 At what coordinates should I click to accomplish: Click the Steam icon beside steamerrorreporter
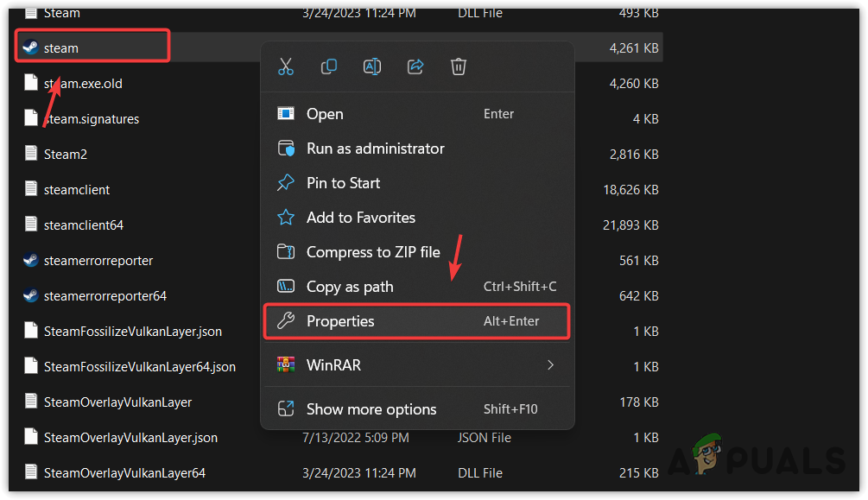click(x=30, y=260)
